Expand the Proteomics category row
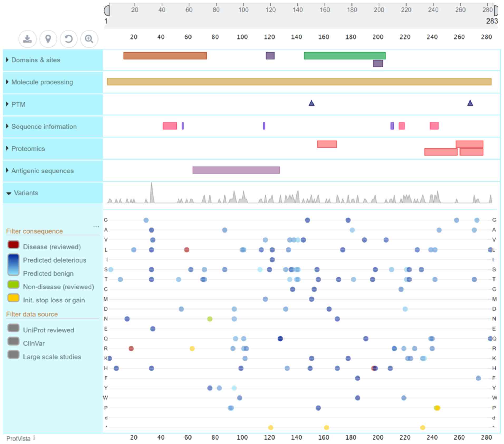This screenshot has width=504, height=444. 28,149
